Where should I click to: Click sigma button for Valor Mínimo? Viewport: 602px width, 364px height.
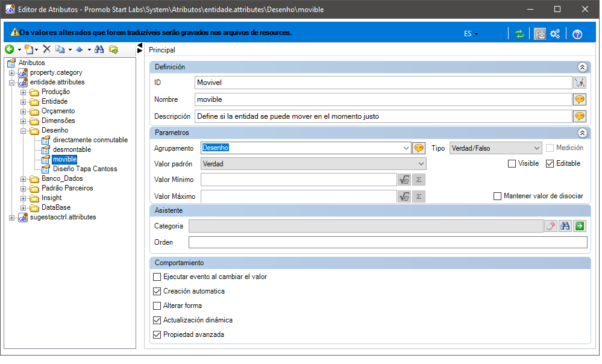(x=419, y=180)
